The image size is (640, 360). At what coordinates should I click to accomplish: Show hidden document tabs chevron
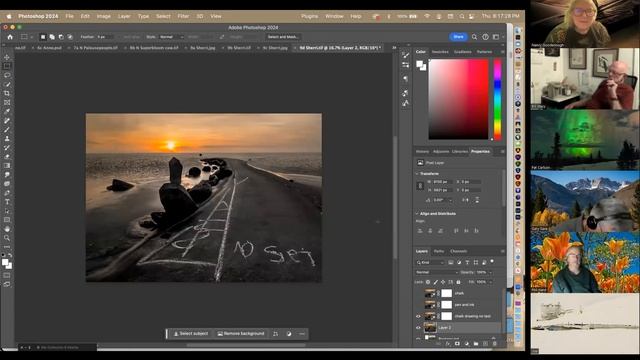[394, 48]
